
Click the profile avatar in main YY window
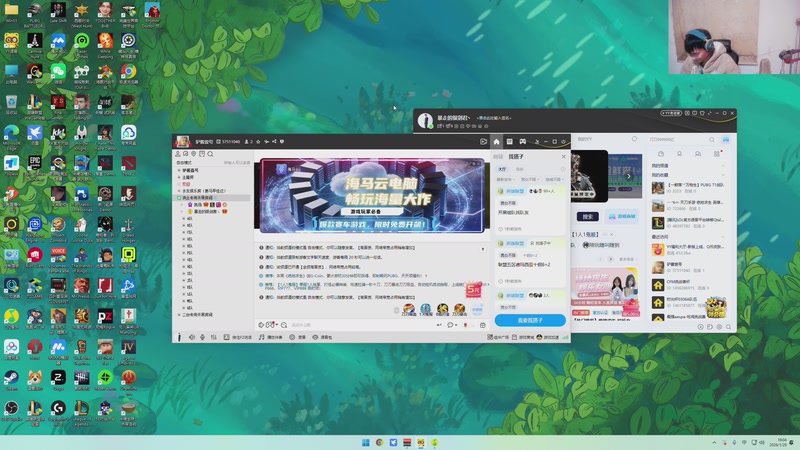tap(425, 120)
